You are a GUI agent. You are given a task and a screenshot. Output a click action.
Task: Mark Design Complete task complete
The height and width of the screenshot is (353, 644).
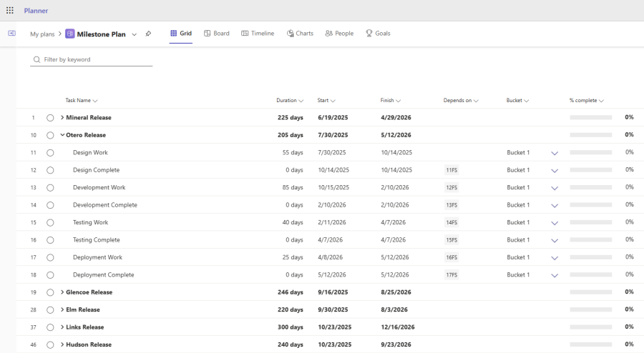(50, 170)
